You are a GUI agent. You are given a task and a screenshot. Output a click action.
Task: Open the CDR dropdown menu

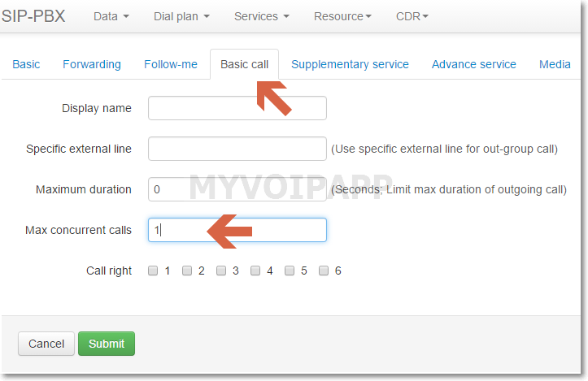pos(412,16)
